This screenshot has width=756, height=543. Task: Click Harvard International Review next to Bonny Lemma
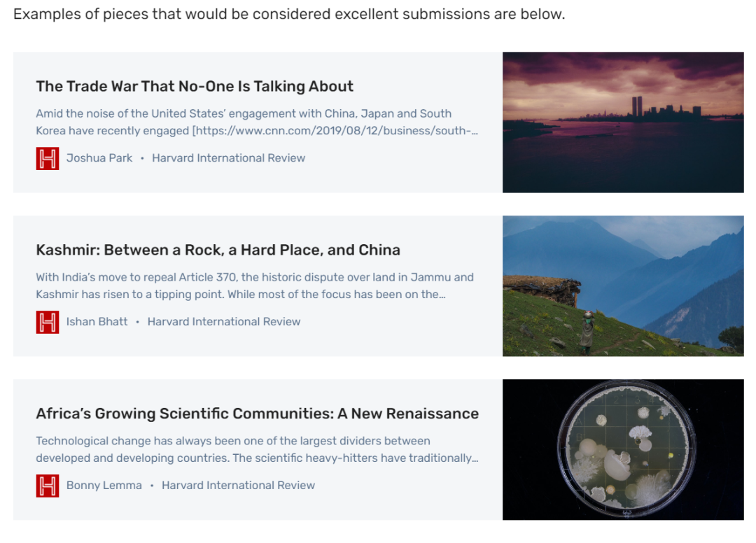(238, 486)
